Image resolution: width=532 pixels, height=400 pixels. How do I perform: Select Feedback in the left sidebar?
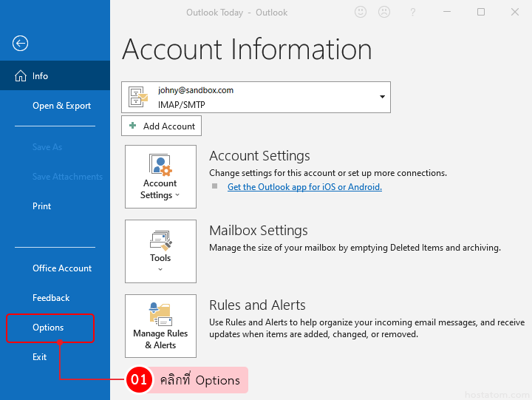point(51,298)
